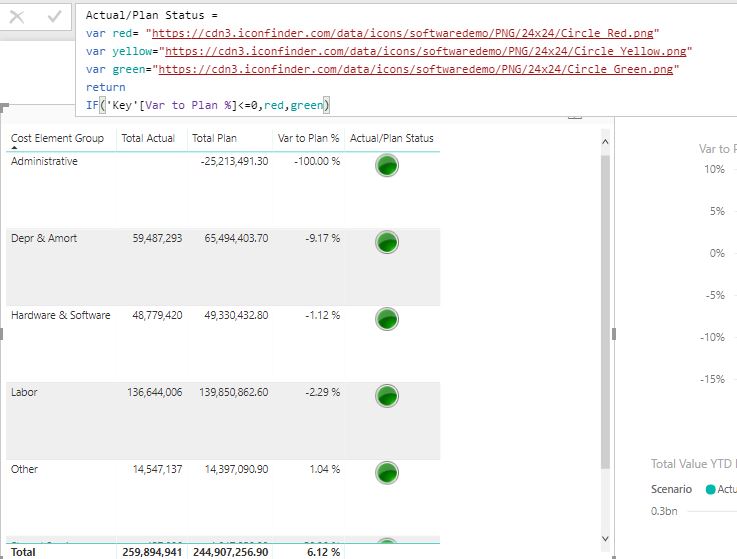The width and height of the screenshot is (737, 559).
Task: Click the 14,547,137 Total Actual value
Action: (157, 469)
